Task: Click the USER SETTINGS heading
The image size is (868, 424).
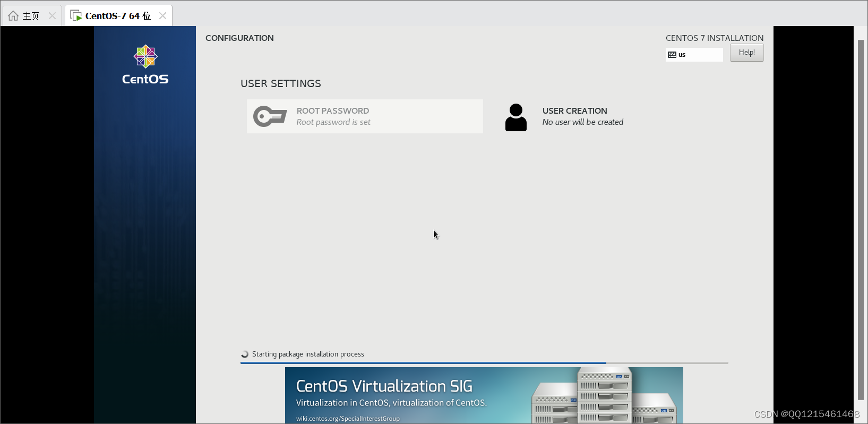Action: click(x=281, y=83)
